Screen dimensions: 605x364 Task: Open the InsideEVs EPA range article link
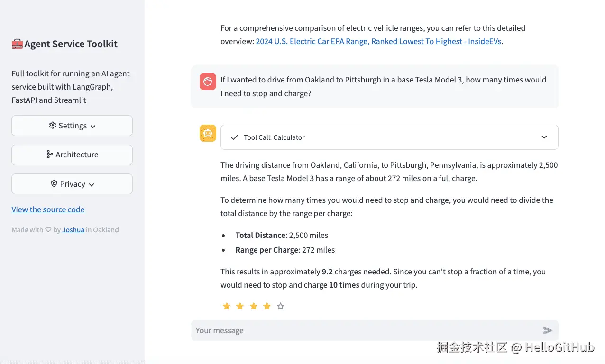coord(378,41)
